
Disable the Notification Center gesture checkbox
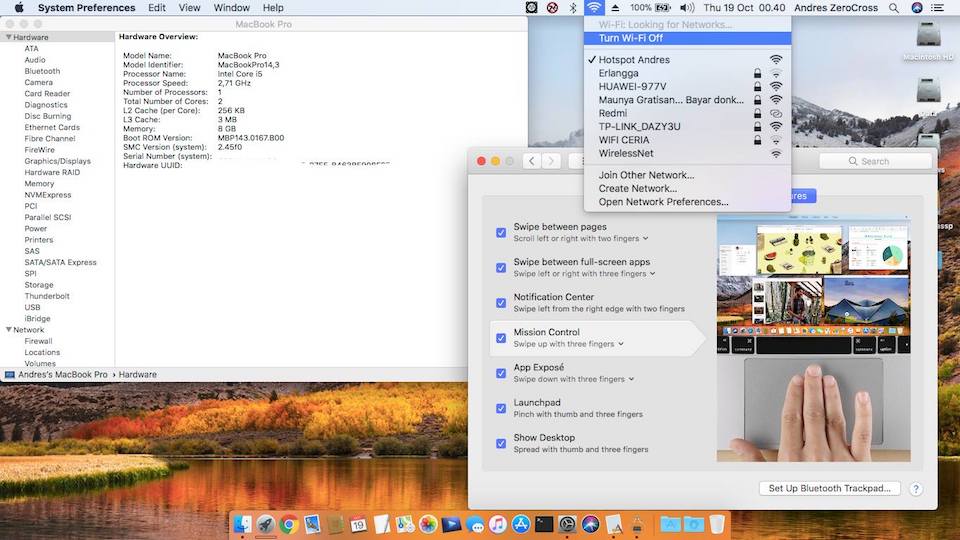(501, 302)
